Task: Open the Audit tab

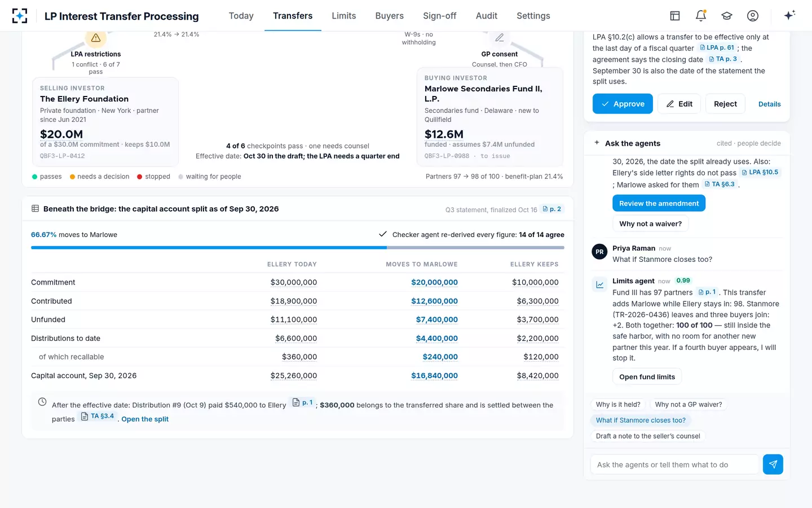Action: point(487,16)
